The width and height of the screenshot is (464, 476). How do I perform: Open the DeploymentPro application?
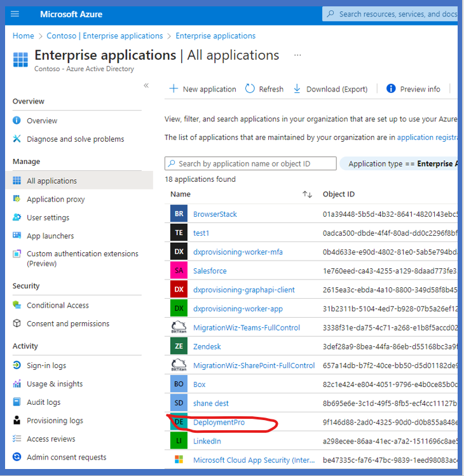[219, 422]
